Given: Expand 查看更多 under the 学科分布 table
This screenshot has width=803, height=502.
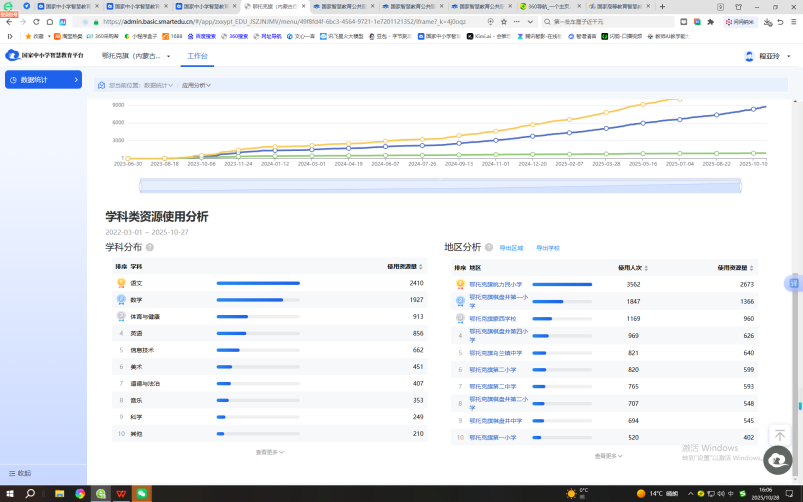Looking at the screenshot, I should 268,452.
